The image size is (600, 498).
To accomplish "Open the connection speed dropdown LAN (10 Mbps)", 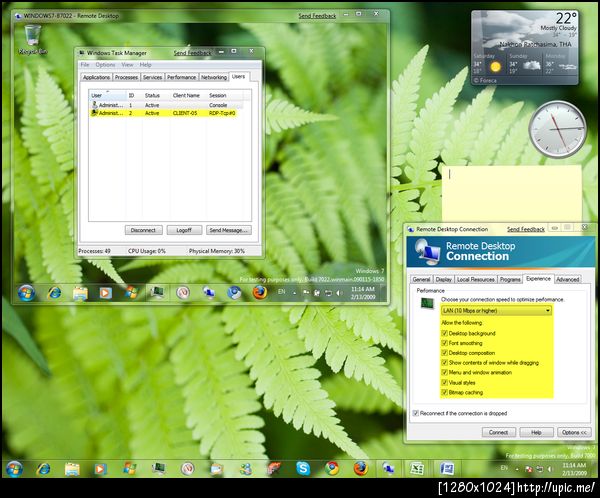I will pyautogui.click(x=496, y=310).
